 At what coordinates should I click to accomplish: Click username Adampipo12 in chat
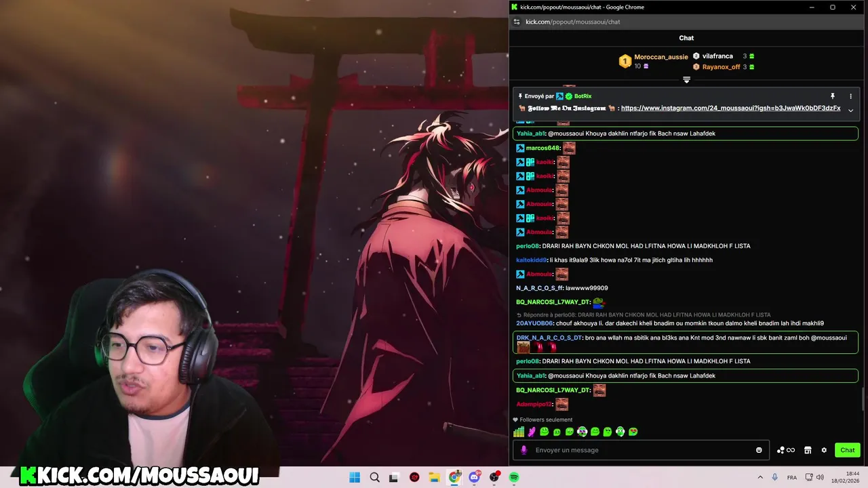(534, 404)
